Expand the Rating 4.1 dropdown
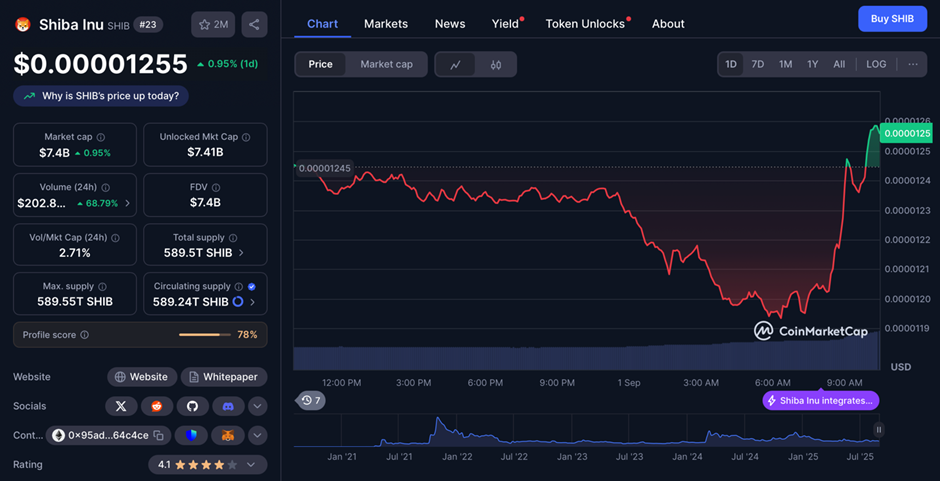Viewport: 940px width, 481px height. click(x=208, y=464)
